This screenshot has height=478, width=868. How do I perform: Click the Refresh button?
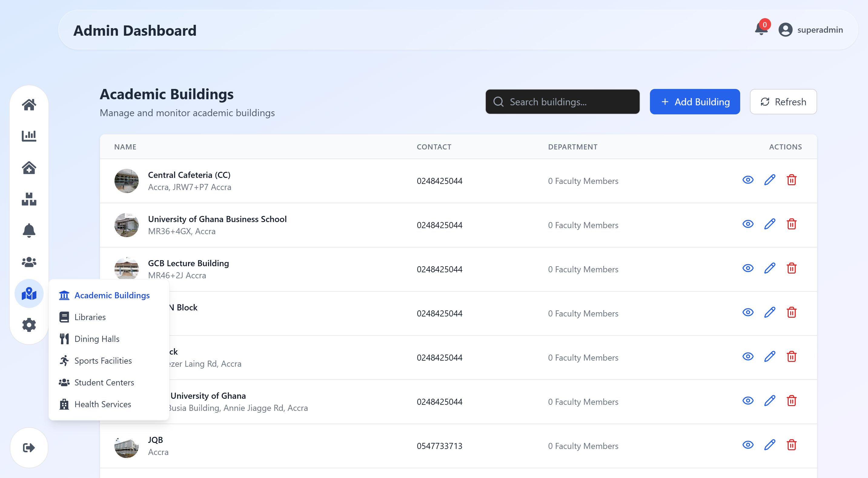point(783,102)
